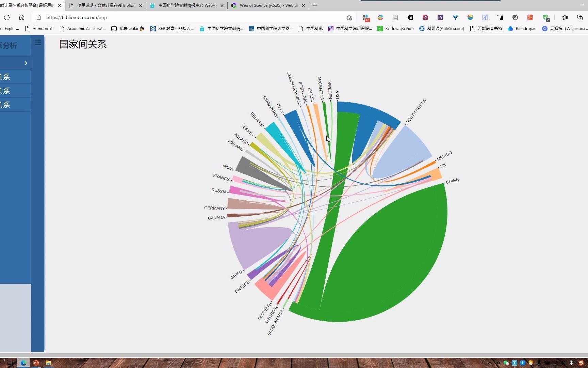Open 科研通(AbleSci.com) bookmark
This screenshot has width=588, height=368.
pos(442,29)
